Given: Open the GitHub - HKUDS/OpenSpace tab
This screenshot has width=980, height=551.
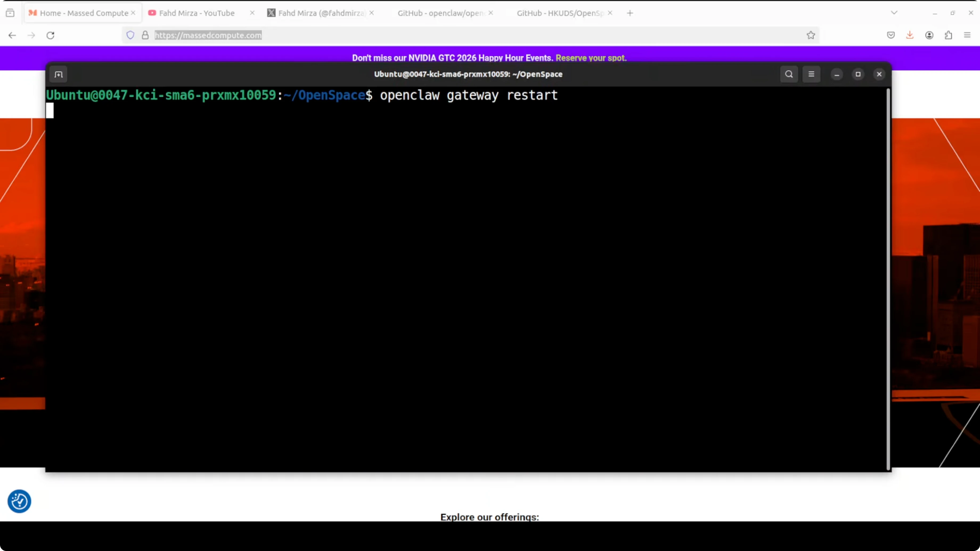Looking at the screenshot, I should pos(560,13).
